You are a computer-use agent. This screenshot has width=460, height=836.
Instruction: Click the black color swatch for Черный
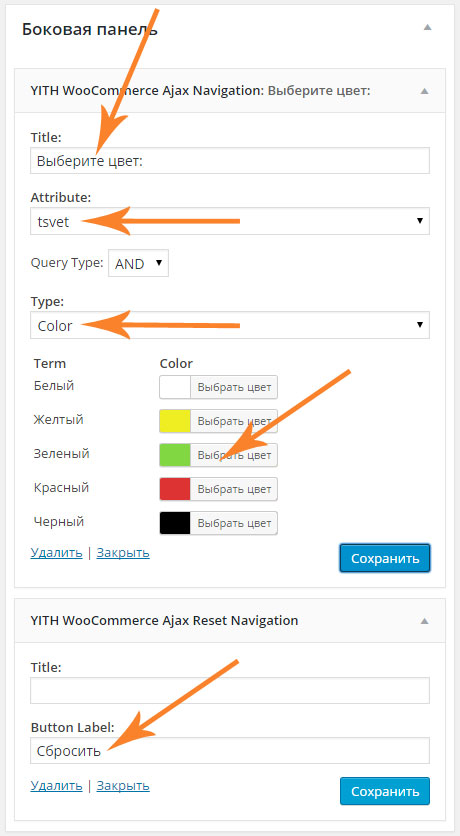[175, 523]
